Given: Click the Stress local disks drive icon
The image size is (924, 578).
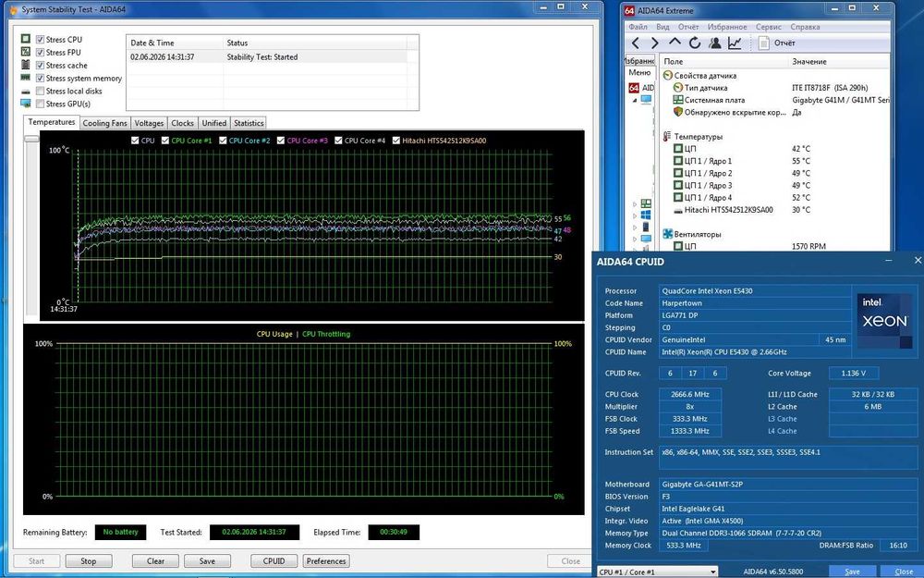Looking at the screenshot, I should coord(25,92).
